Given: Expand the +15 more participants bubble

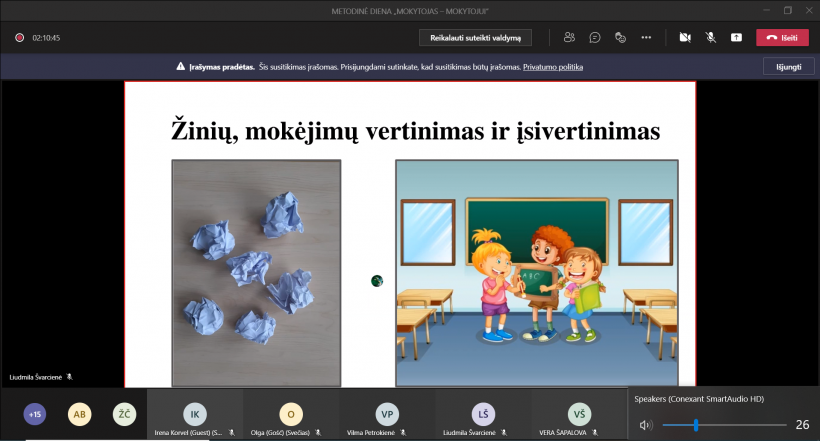Looking at the screenshot, I should (x=35, y=414).
